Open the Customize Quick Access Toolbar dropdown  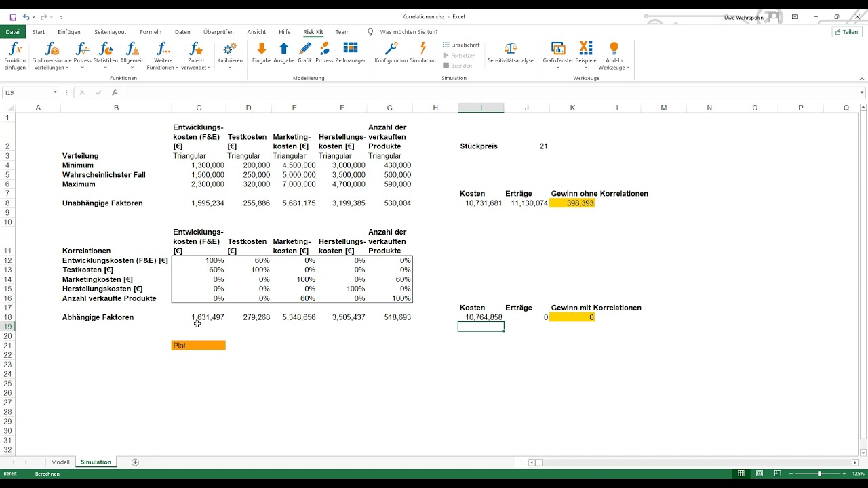[61, 17]
